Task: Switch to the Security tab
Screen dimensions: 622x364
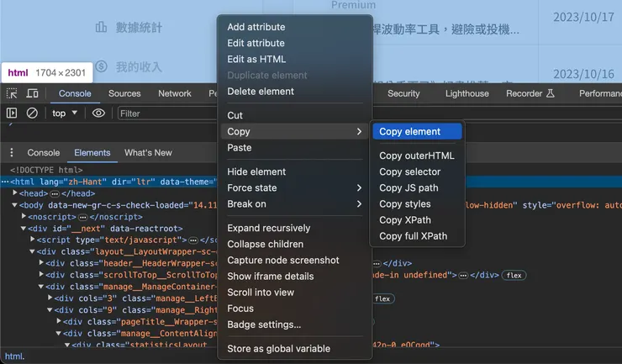Action: [403, 93]
